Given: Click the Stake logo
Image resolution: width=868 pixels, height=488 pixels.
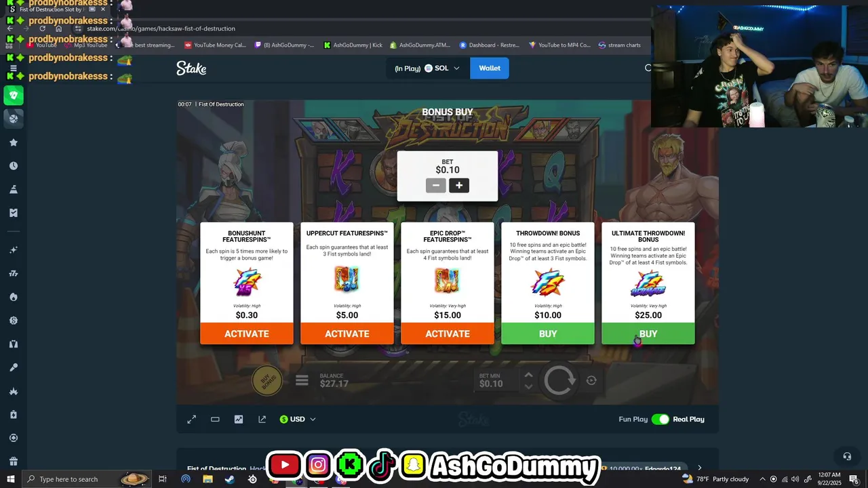Looking at the screenshot, I should (x=191, y=68).
